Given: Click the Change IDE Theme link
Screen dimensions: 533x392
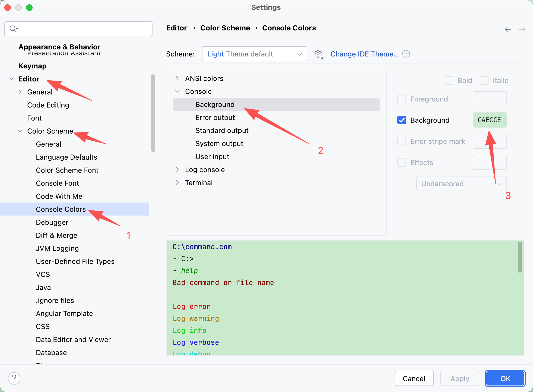Looking at the screenshot, I should tap(364, 54).
